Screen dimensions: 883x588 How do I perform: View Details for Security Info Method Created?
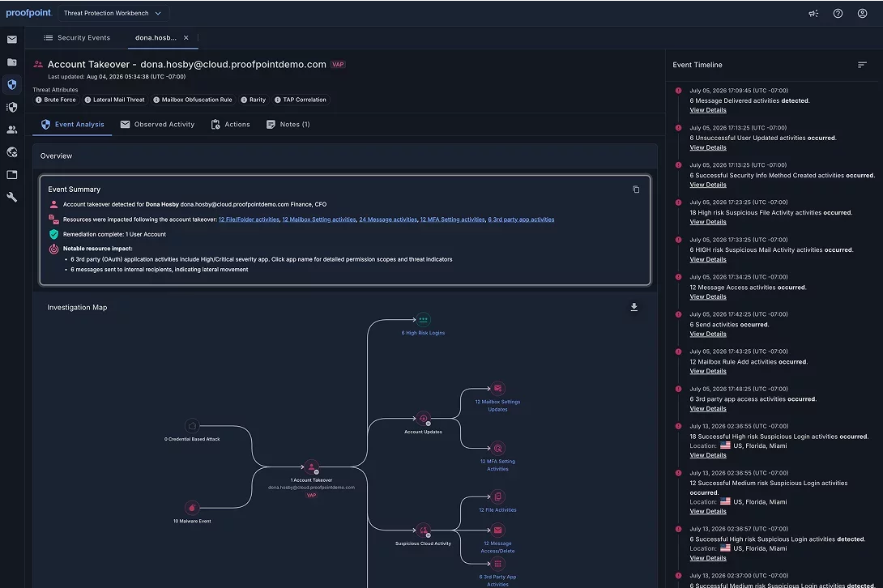[x=708, y=185]
